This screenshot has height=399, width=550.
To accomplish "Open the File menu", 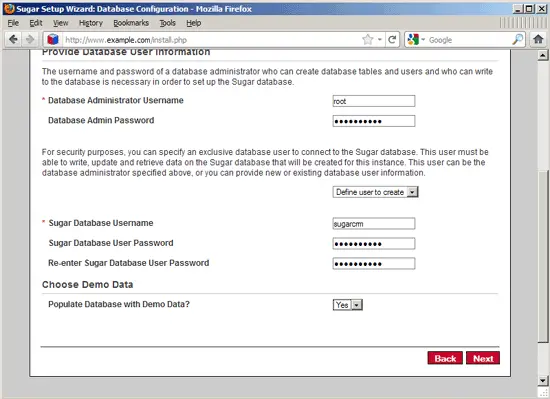I will click(13, 23).
